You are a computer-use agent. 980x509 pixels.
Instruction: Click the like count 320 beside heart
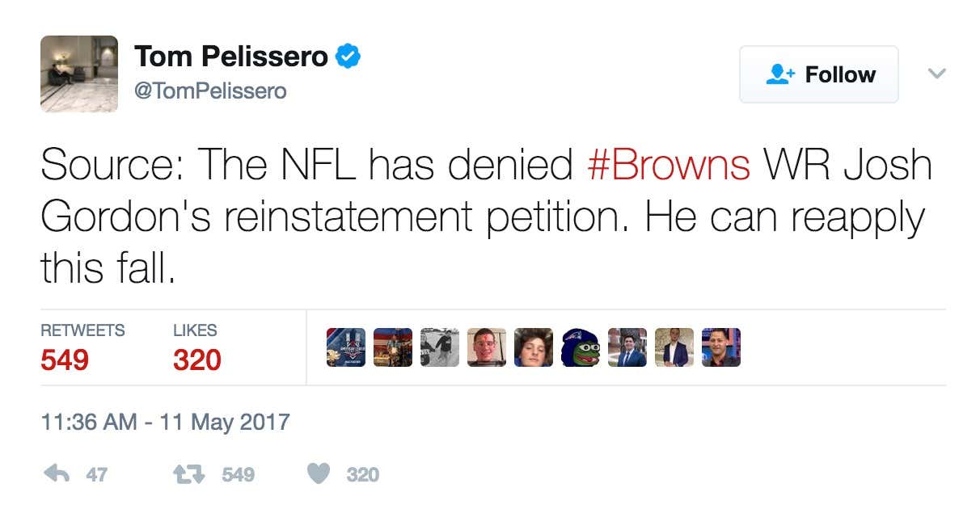click(x=362, y=475)
